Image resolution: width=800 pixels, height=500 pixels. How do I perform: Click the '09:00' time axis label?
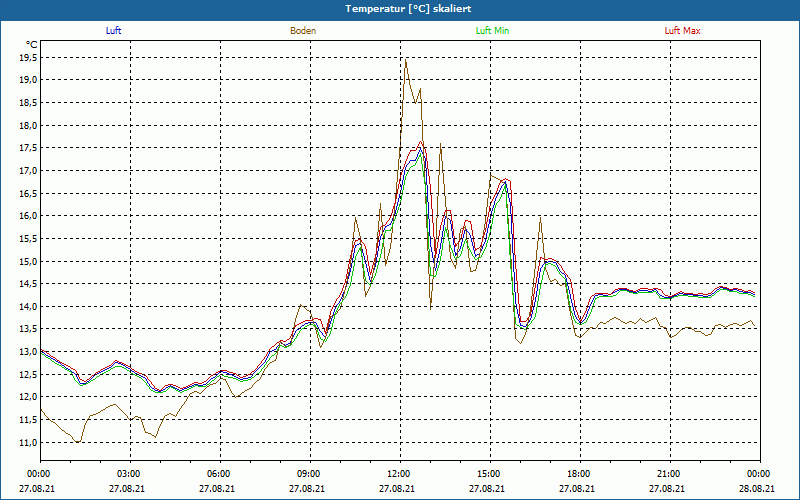click(x=311, y=474)
